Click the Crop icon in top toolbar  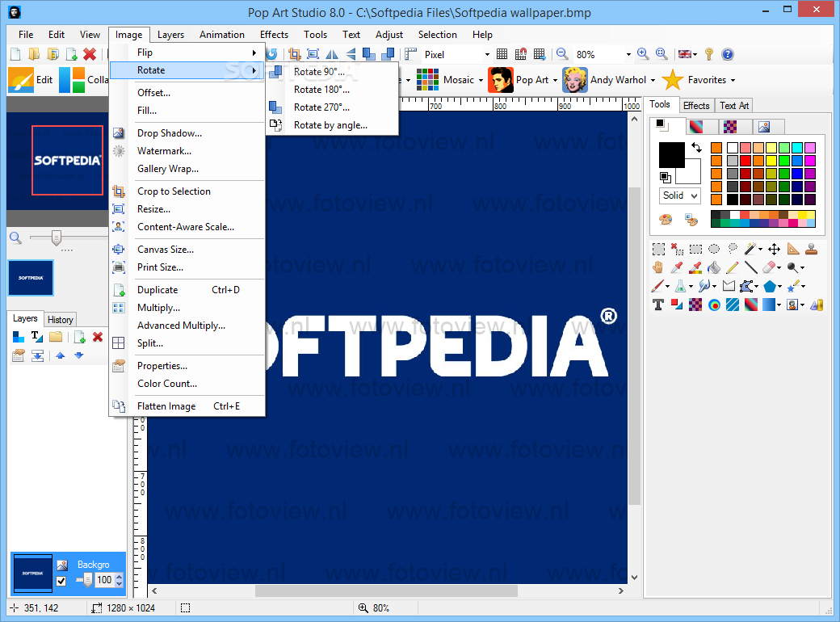pos(294,54)
